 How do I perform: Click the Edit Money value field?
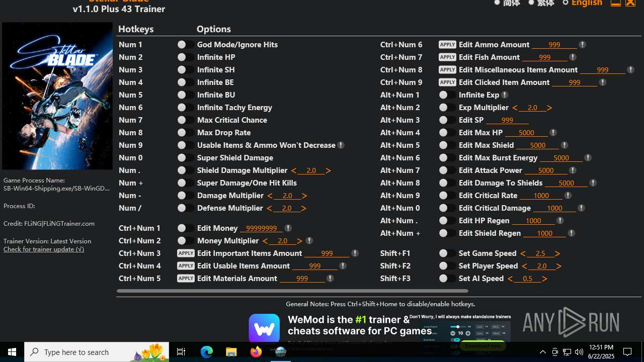[261, 228]
